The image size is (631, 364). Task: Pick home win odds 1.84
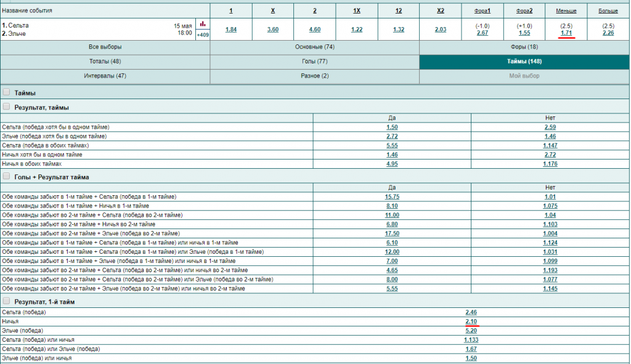[231, 30]
